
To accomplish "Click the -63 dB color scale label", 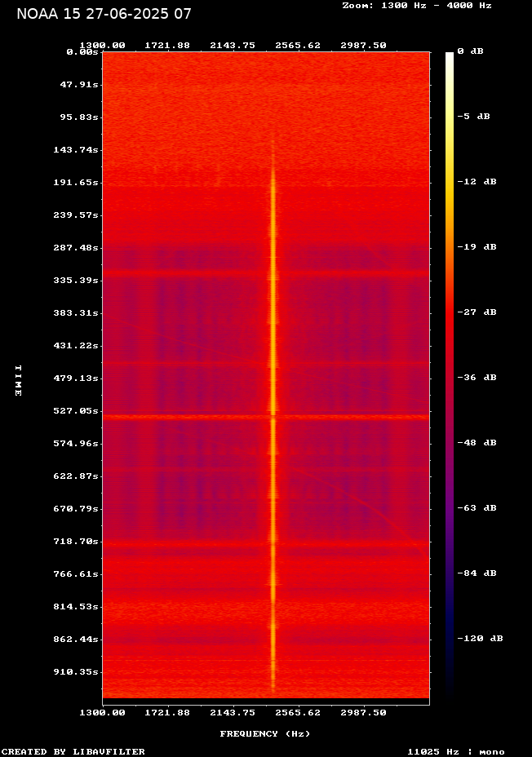I will (477, 508).
